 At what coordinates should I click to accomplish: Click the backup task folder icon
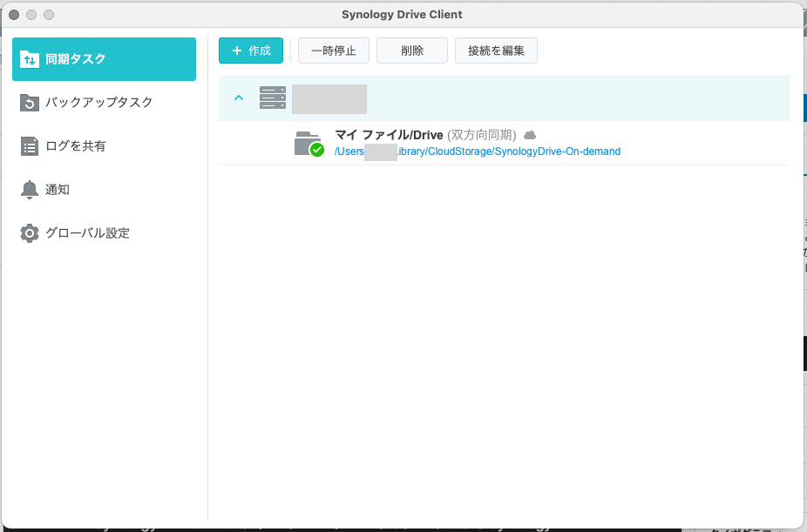coord(29,103)
